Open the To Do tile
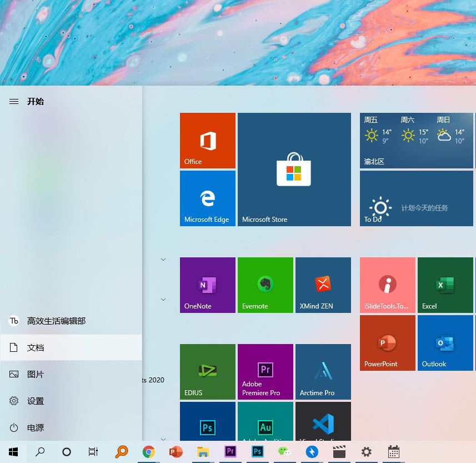 click(x=416, y=198)
